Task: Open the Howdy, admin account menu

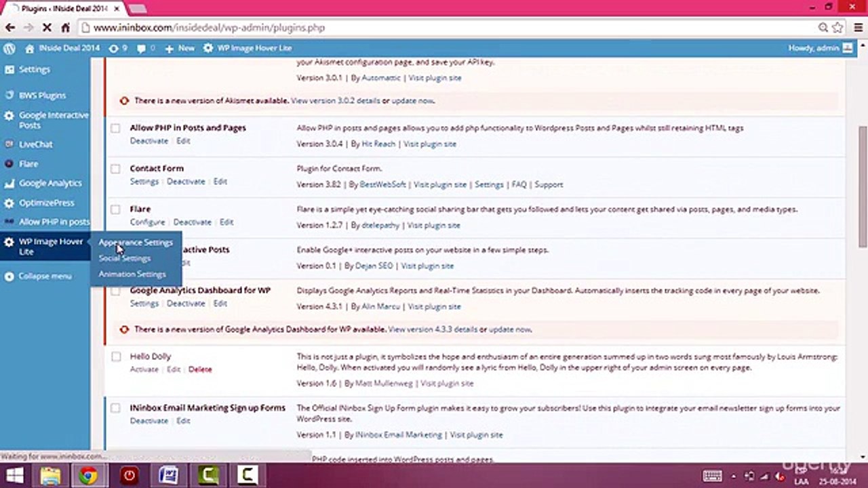Action: coord(820,48)
